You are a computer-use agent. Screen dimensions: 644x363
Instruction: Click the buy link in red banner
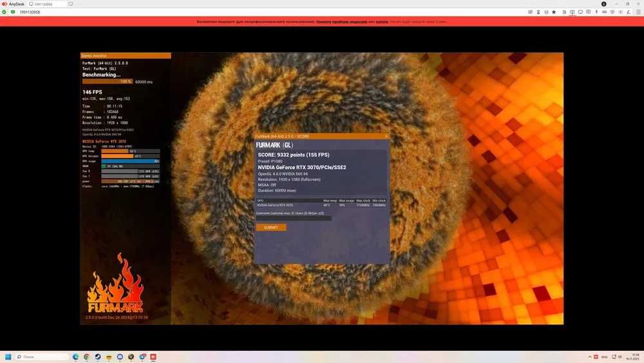pos(382,21)
